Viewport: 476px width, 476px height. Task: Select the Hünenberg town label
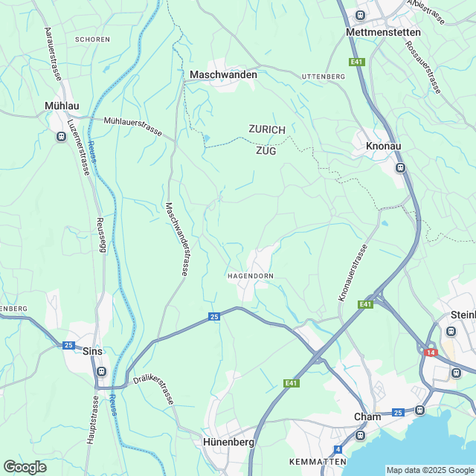[x=228, y=442]
